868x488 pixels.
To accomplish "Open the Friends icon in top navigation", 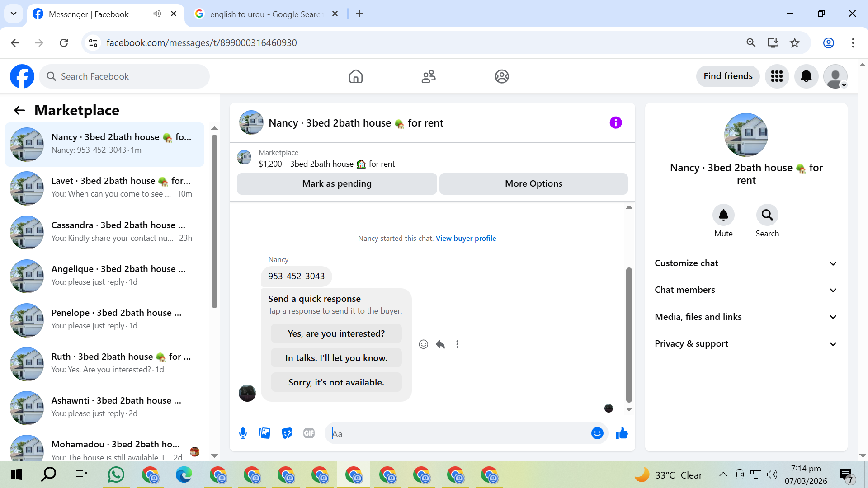I will [x=429, y=76].
